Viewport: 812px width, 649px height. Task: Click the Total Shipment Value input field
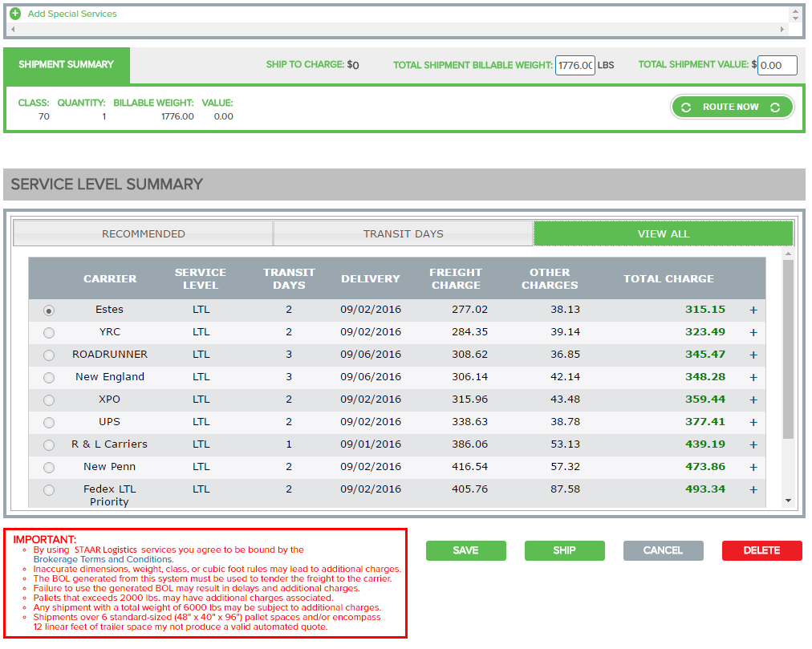click(x=777, y=65)
